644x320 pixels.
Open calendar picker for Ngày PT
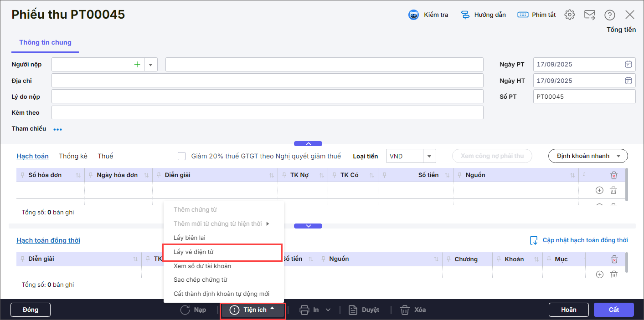pyautogui.click(x=629, y=64)
